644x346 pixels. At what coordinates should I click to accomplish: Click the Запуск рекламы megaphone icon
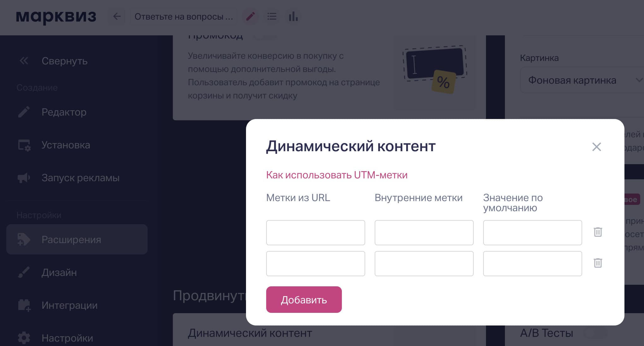pyautogui.click(x=23, y=177)
